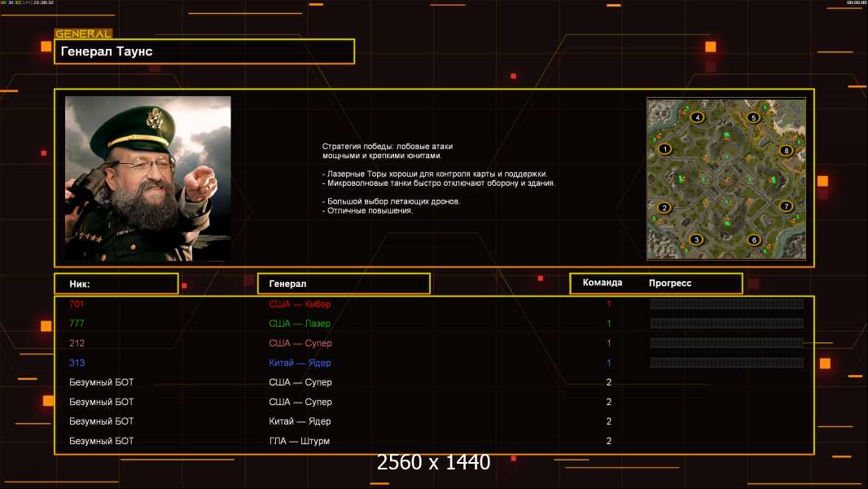
Task: Click start position 5 marker on map
Action: point(754,117)
